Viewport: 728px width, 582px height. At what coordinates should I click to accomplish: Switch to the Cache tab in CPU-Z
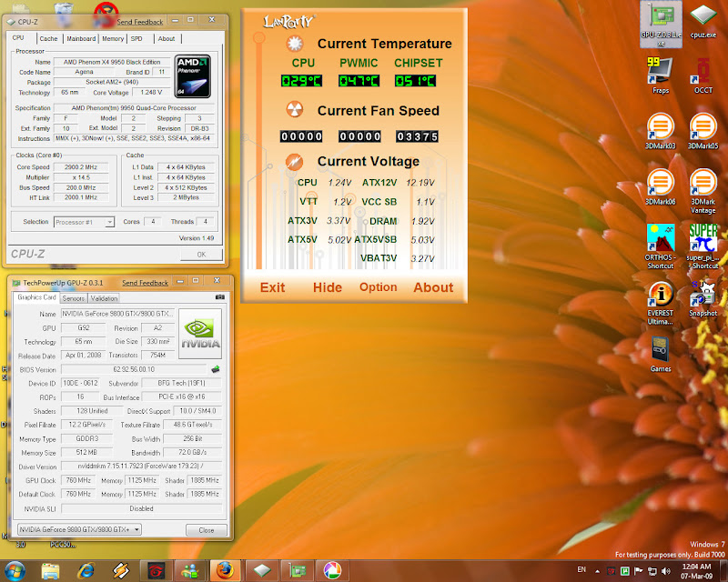click(48, 38)
